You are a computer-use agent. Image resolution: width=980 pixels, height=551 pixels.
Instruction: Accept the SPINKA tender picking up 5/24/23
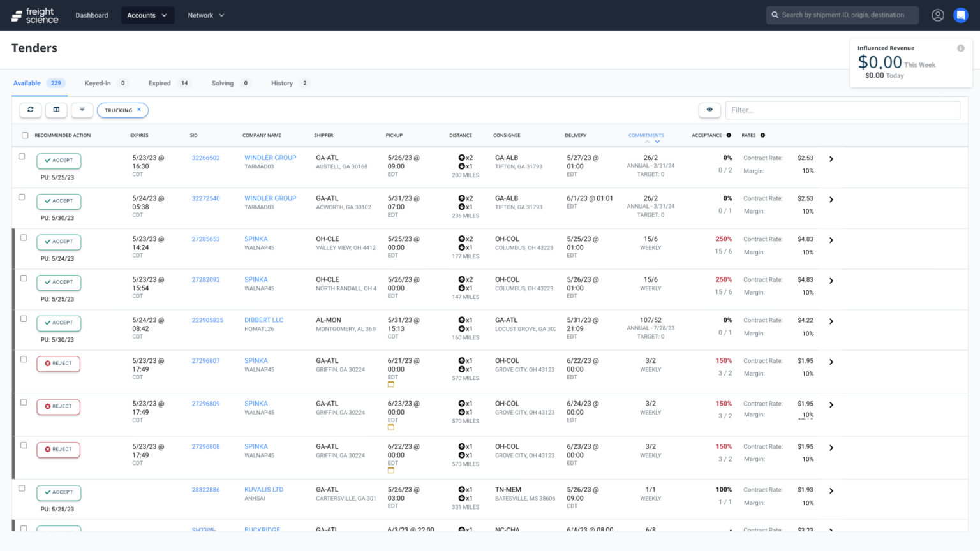click(x=59, y=242)
